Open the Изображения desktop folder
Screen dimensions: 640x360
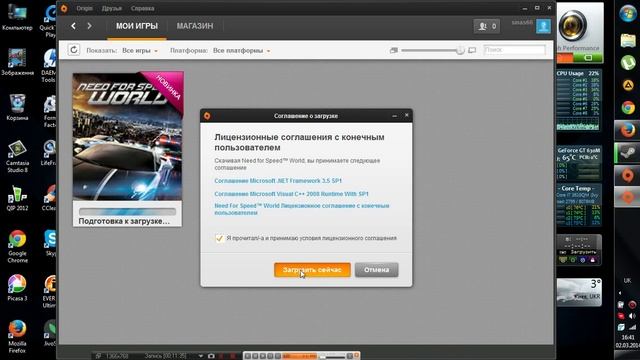17,62
